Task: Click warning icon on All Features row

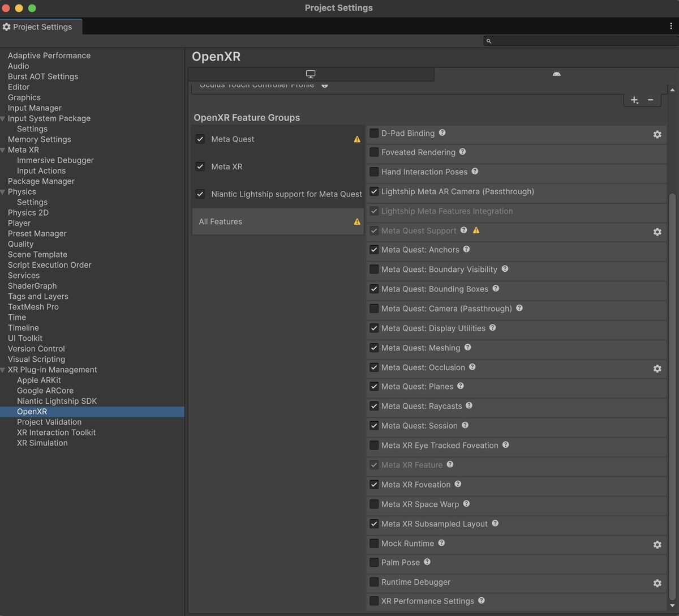Action: (x=357, y=222)
